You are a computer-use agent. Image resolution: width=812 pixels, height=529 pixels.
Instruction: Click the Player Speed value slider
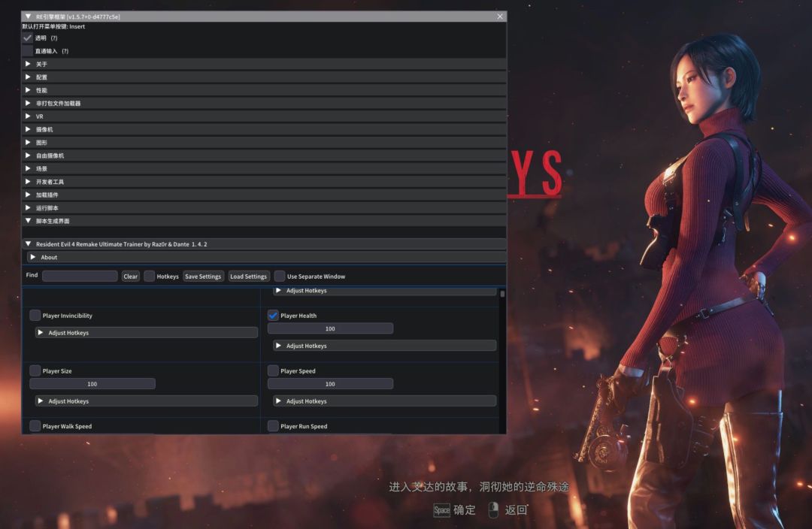point(330,384)
